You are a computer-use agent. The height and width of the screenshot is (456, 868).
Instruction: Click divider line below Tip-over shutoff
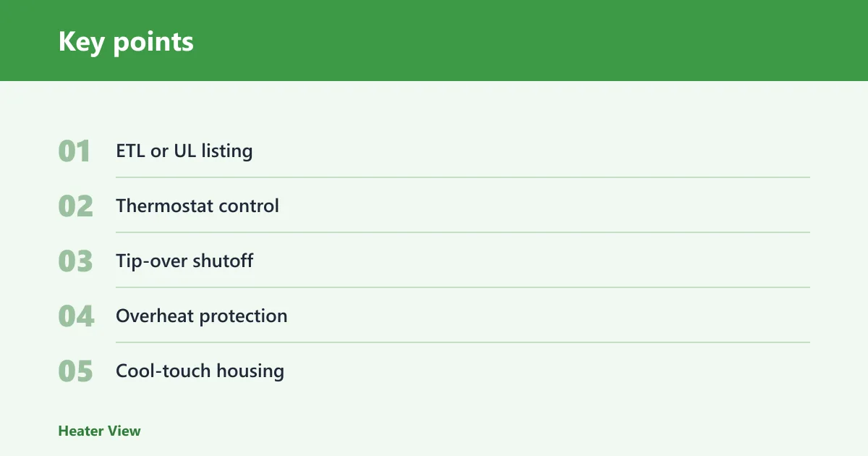(x=463, y=287)
